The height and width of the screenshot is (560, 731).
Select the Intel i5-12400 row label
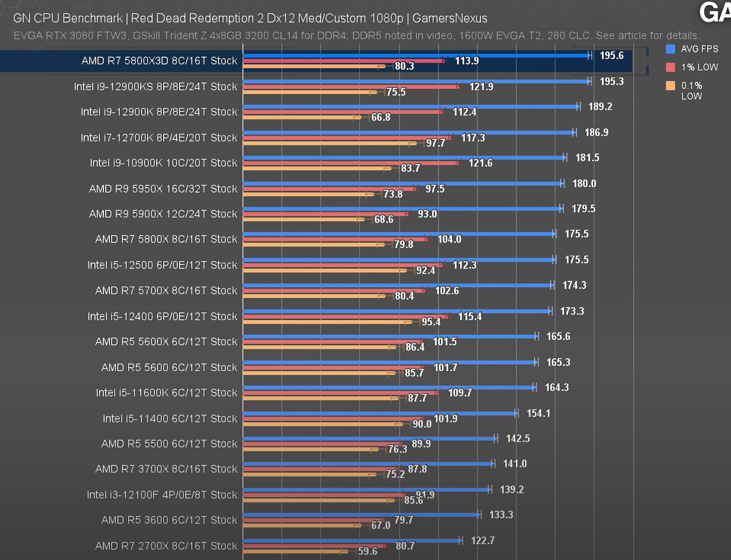coord(162,316)
